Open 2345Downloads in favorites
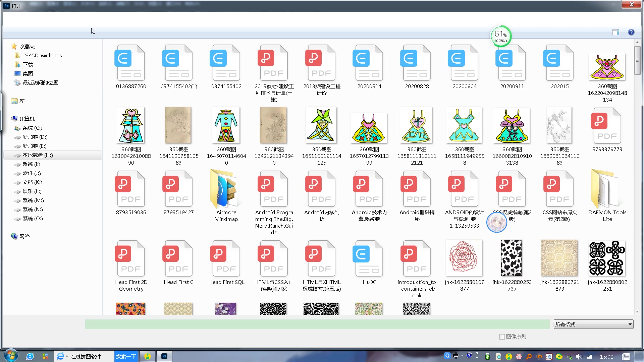This screenshot has width=644, height=362. coord(42,55)
